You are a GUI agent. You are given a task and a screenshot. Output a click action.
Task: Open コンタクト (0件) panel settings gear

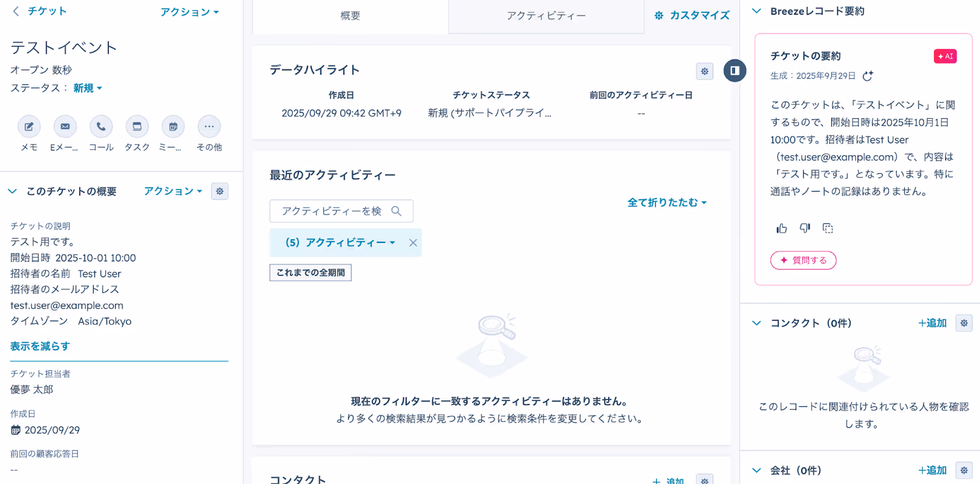point(964,323)
